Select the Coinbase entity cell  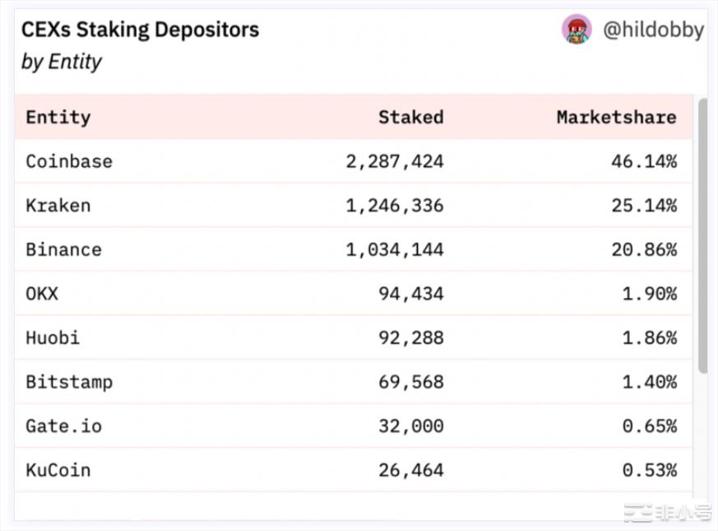tap(69, 161)
